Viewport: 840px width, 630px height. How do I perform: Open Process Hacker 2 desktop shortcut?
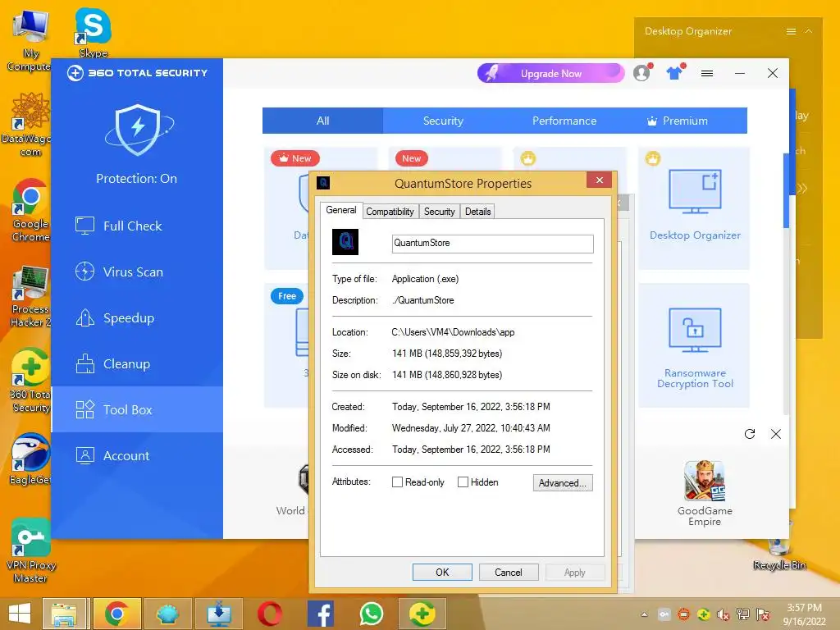[30, 295]
